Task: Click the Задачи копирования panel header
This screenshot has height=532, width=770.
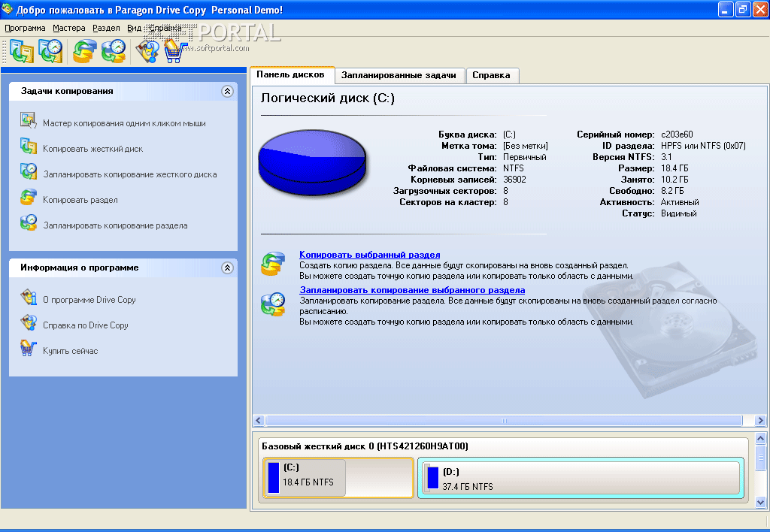Action: (x=123, y=91)
